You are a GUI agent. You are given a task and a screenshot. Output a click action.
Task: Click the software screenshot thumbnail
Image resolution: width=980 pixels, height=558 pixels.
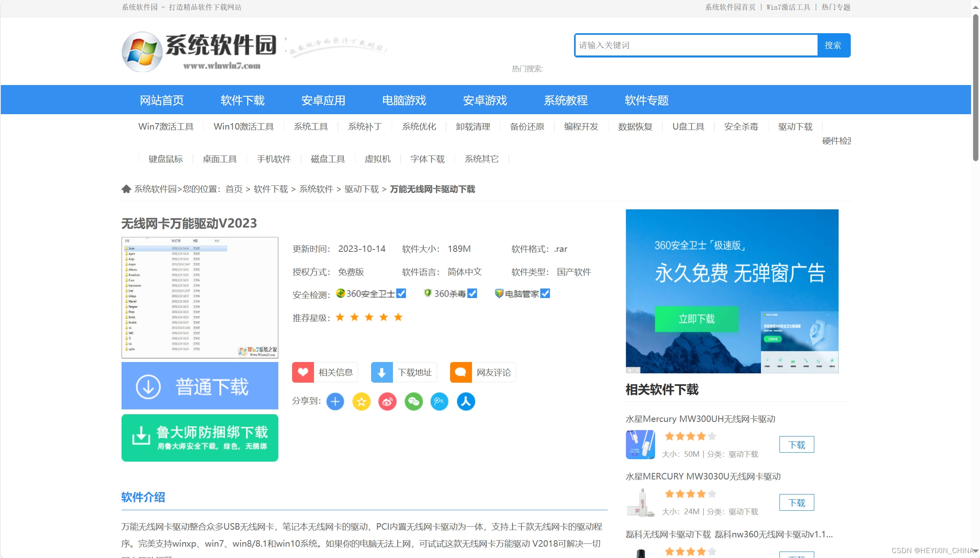(x=200, y=297)
